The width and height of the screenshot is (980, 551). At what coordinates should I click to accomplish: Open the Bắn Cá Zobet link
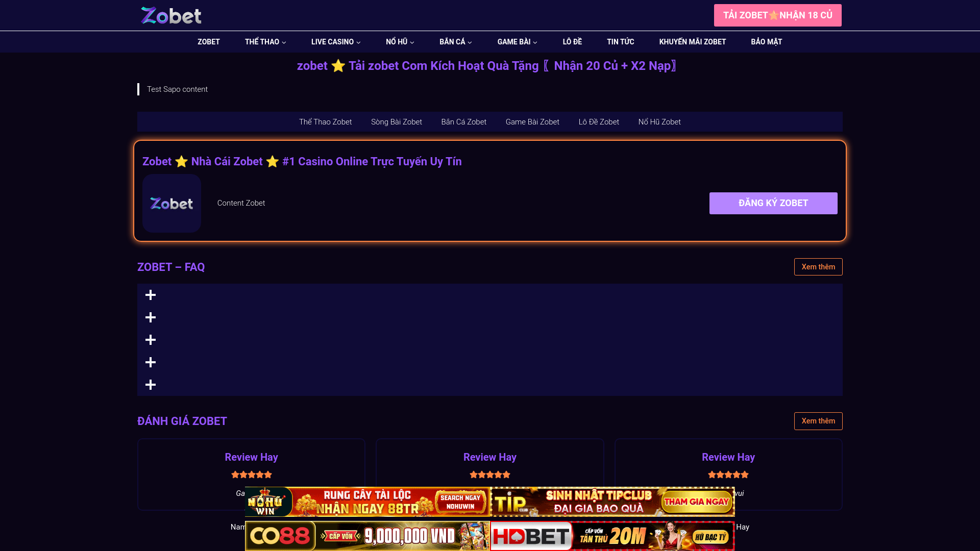tap(464, 122)
